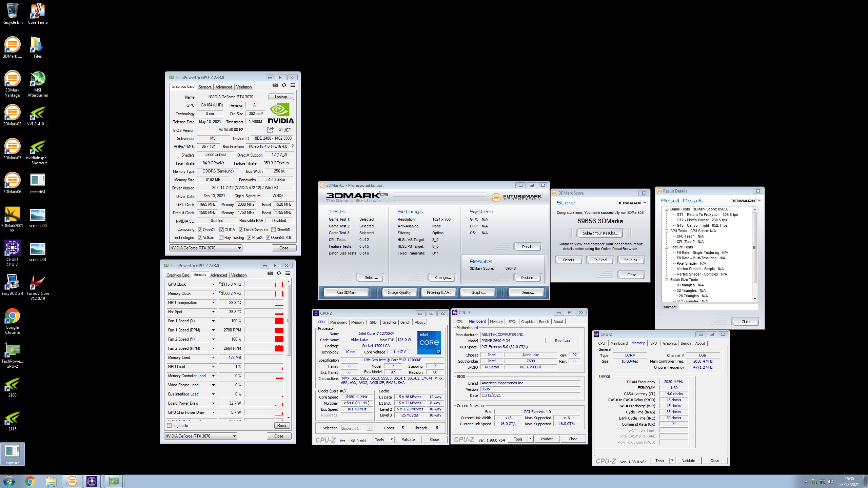868x488 pixels.
Task: Click Validate in CPU-Z Memory window
Action: 689,461
